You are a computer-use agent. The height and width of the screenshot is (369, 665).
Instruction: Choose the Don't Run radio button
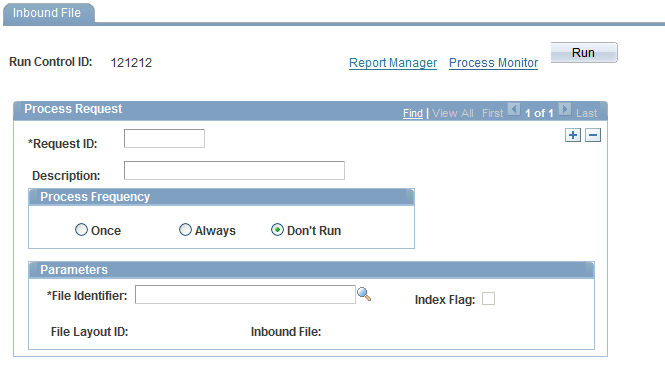277,230
